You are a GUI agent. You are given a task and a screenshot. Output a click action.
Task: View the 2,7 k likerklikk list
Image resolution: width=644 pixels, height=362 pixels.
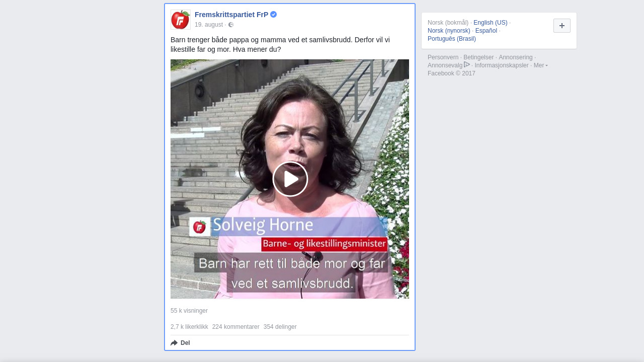pos(189,327)
